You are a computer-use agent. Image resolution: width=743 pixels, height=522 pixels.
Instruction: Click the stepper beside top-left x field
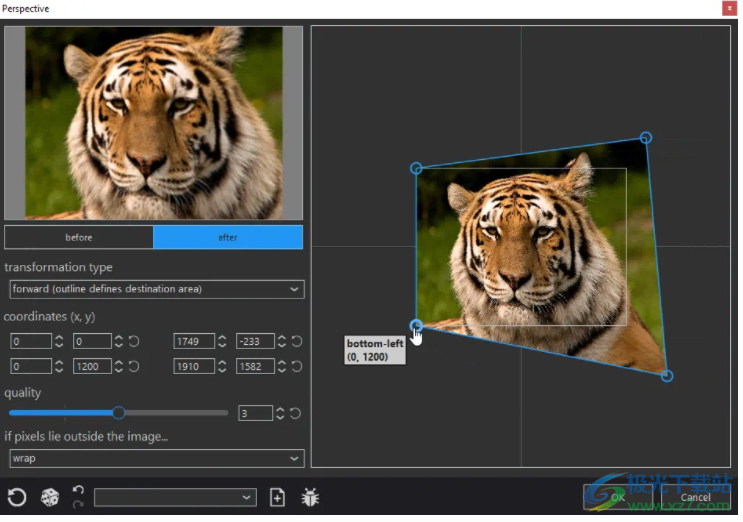59,341
